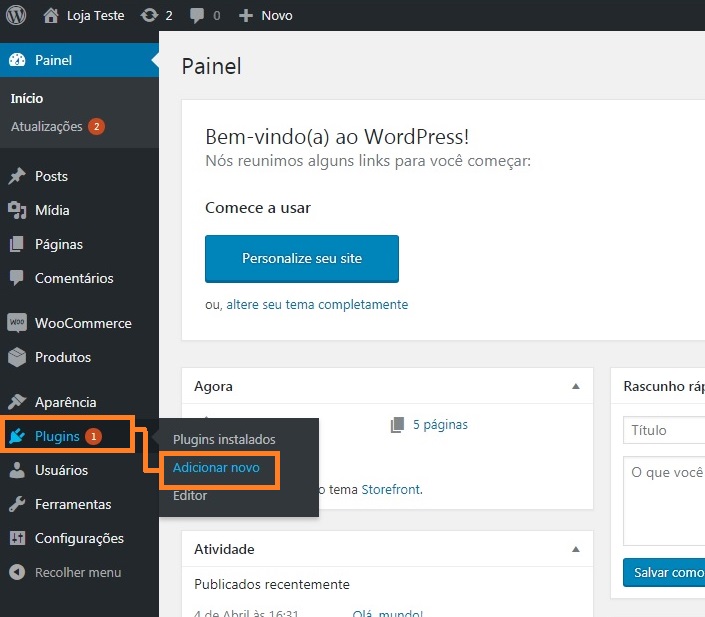
Task: Click the WordPress logo icon
Action: click(x=16, y=15)
